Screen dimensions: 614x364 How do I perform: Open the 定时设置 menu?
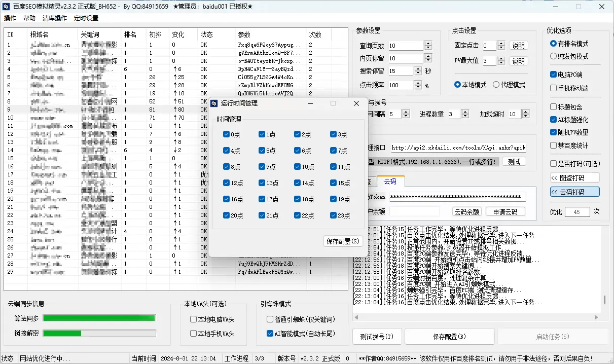[86, 18]
